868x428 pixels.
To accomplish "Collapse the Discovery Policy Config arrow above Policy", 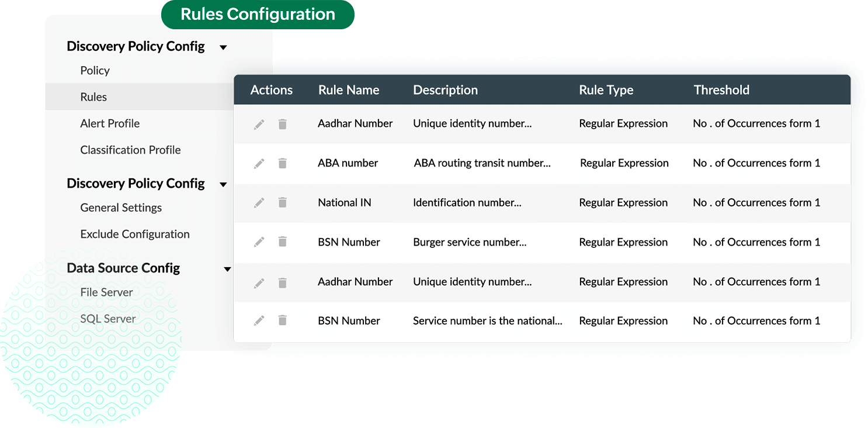I will pos(223,47).
